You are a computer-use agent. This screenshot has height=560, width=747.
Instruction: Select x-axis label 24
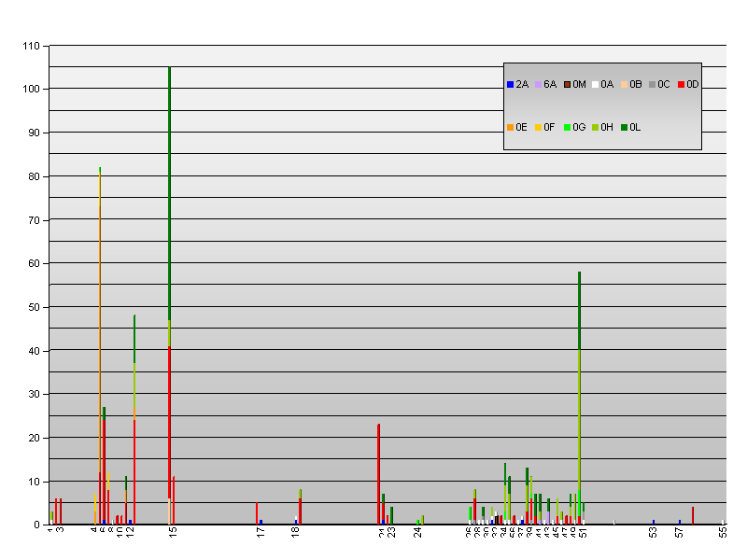[x=418, y=532]
